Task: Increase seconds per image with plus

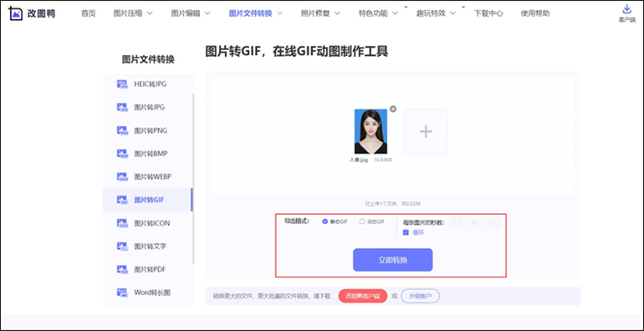Action: tap(496, 222)
